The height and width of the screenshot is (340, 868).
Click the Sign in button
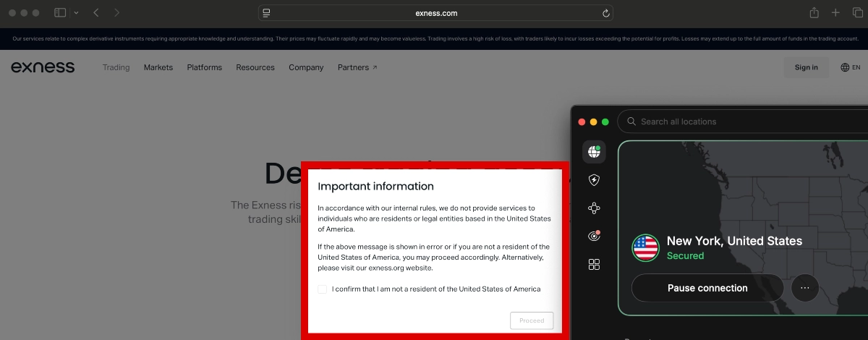point(807,67)
